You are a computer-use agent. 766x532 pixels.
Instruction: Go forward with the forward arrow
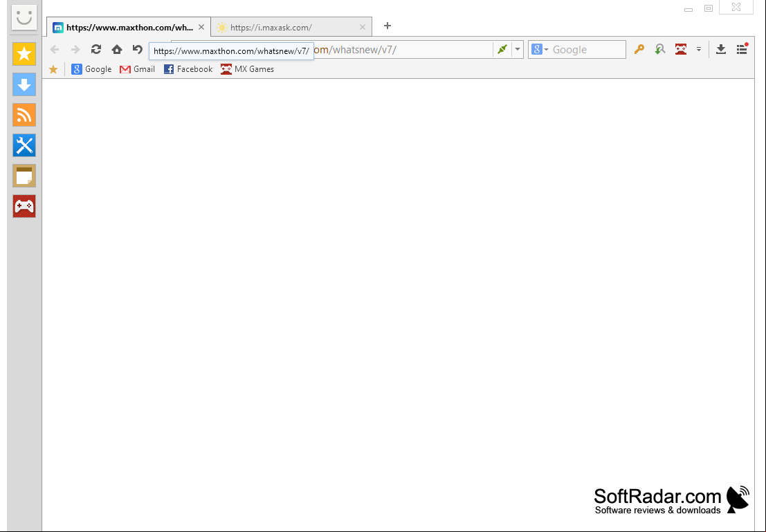(x=75, y=49)
